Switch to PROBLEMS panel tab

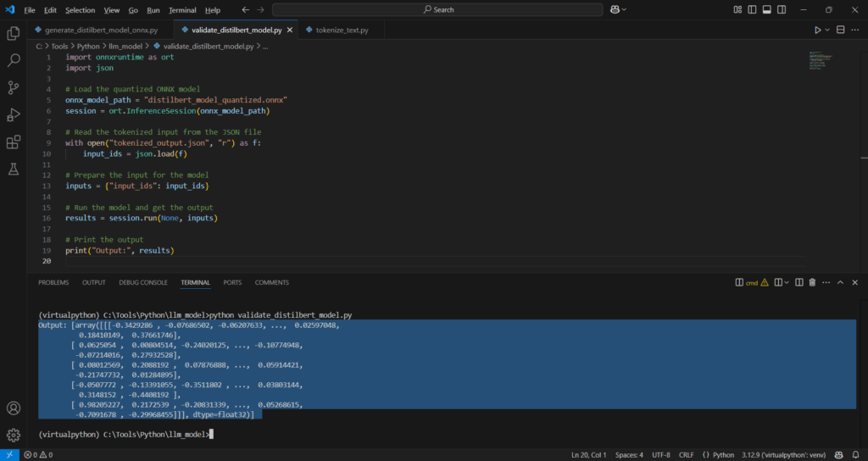(x=53, y=282)
